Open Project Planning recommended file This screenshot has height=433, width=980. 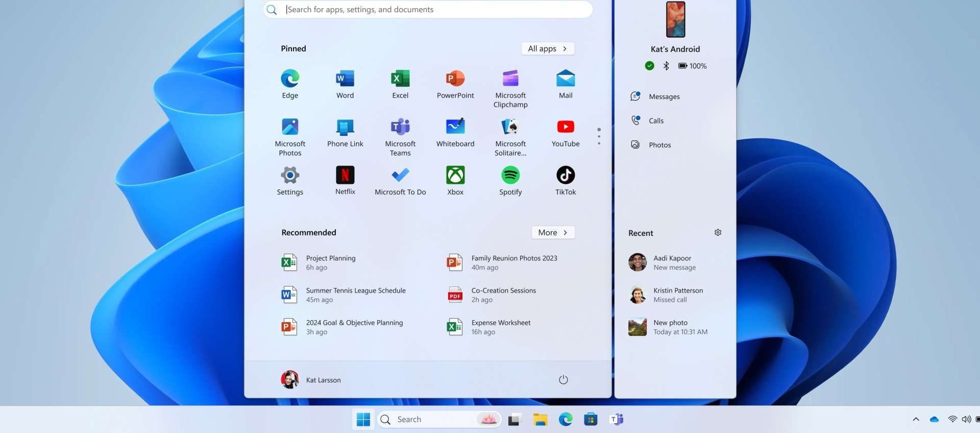point(318,262)
